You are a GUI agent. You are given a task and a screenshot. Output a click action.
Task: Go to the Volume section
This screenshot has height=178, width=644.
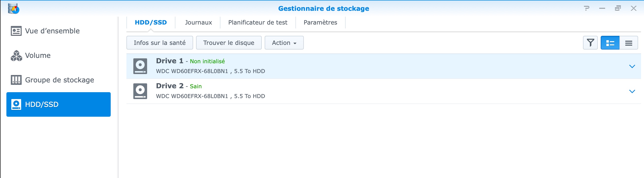point(38,55)
